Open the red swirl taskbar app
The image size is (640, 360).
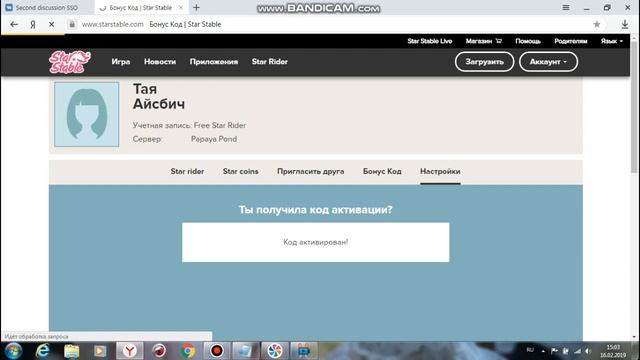coord(159,351)
